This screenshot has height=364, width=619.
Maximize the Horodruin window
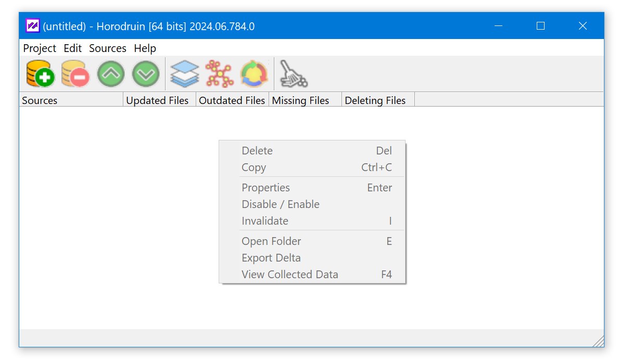[x=540, y=26]
